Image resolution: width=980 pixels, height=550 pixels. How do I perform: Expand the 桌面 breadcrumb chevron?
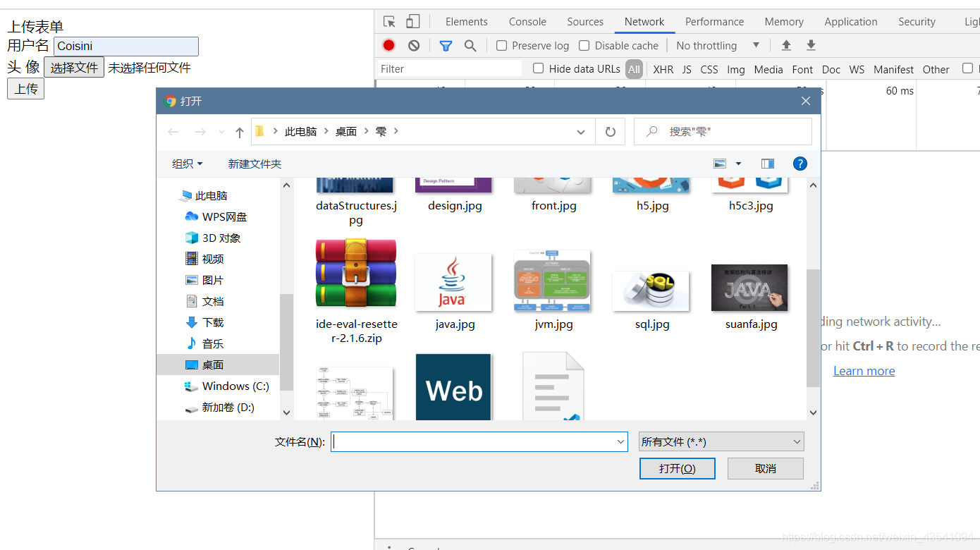(x=368, y=131)
